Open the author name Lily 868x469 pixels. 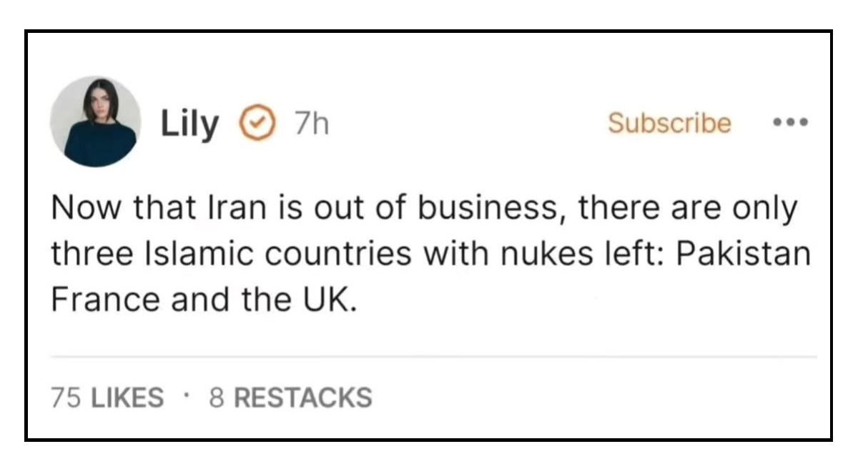pyautogui.click(x=189, y=124)
